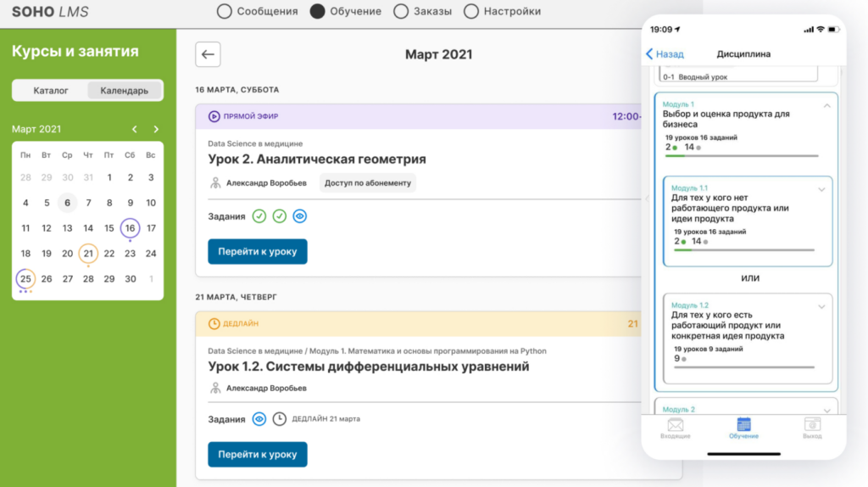This screenshot has width=868, height=487.
Task: Click Модуль 1.2 progress bar on phone
Action: (x=744, y=367)
